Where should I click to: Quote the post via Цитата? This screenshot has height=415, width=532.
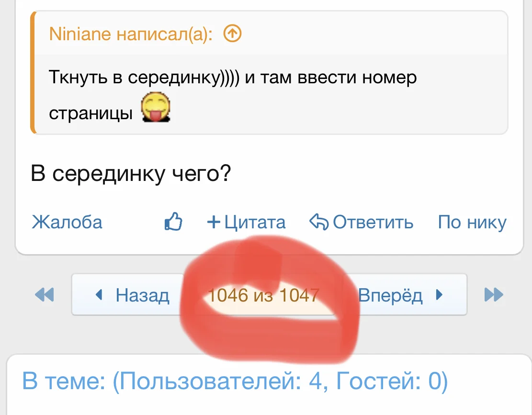[x=255, y=222]
